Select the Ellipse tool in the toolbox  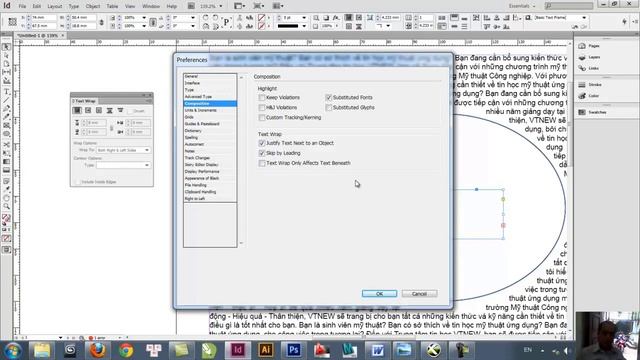coord(7,134)
